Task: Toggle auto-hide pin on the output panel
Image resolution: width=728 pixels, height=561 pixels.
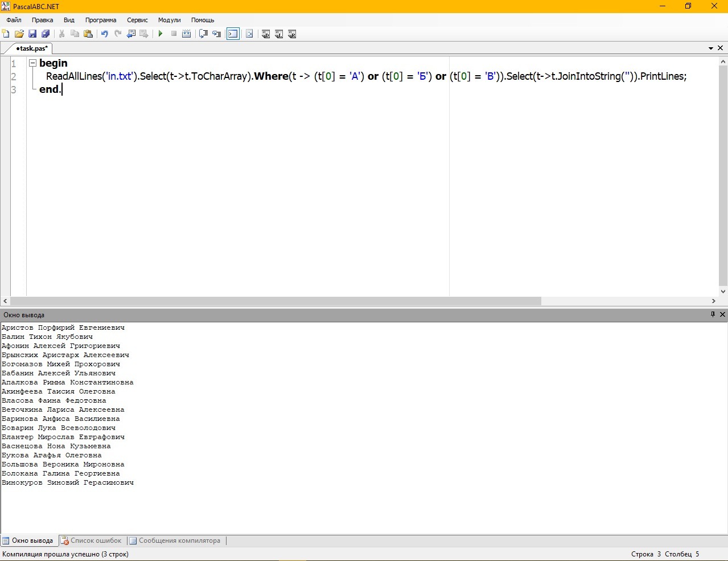Action: 713,314
